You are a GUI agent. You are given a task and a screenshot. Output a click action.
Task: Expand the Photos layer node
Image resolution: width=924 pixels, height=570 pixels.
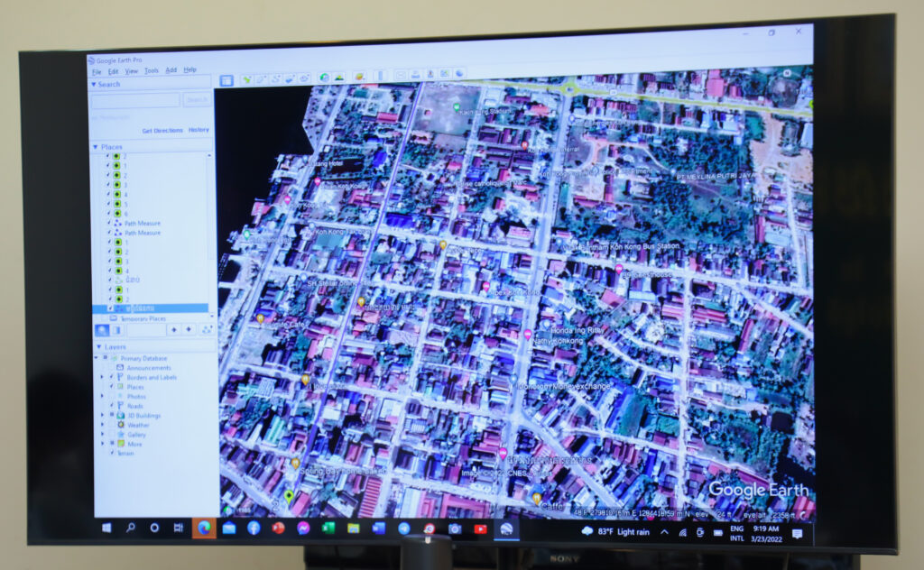click(x=102, y=396)
